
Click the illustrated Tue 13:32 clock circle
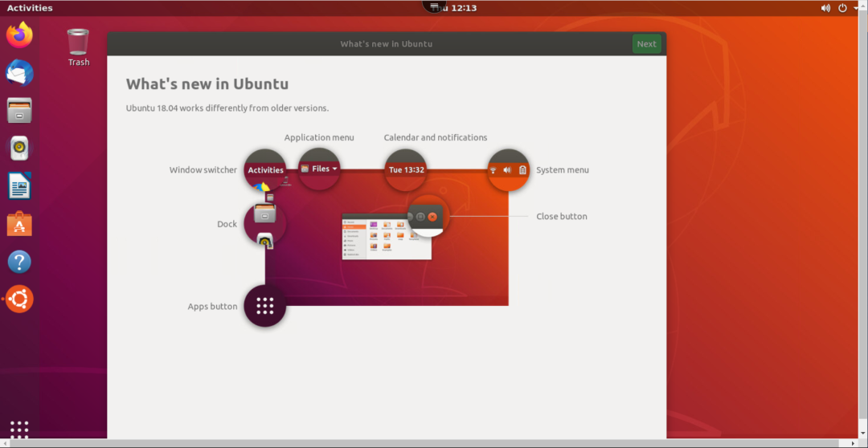coord(407,169)
